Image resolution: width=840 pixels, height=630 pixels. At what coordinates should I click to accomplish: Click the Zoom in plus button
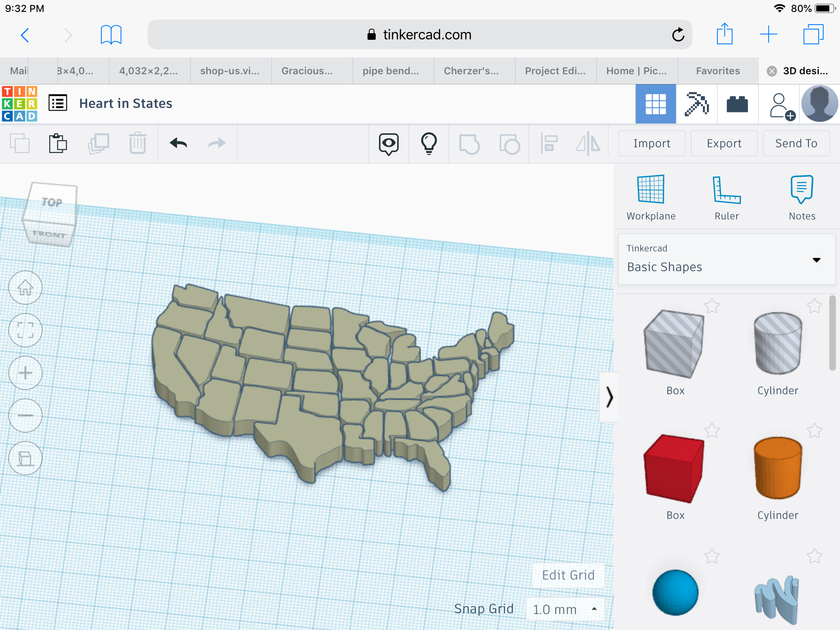tap(25, 373)
